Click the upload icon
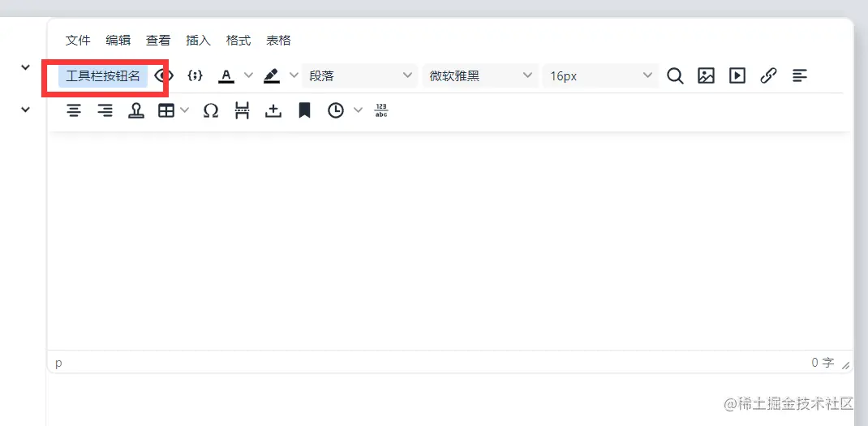The width and height of the screenshot is (868, 426). click(273, 111)
